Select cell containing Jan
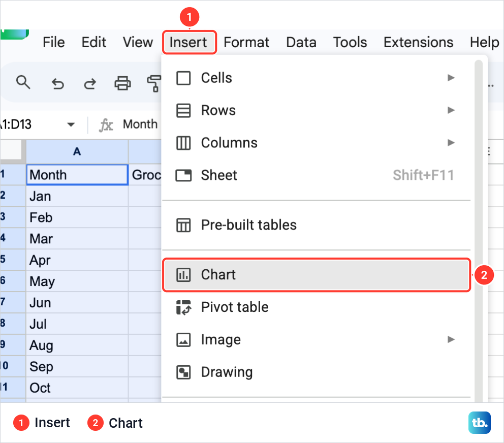This screenshot has height=443, width=504. [x=77, y=196]
